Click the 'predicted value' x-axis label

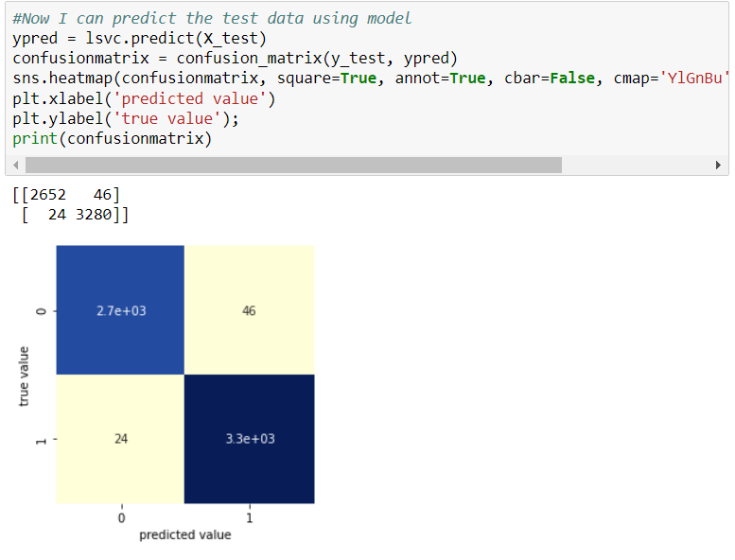[185, 534]
